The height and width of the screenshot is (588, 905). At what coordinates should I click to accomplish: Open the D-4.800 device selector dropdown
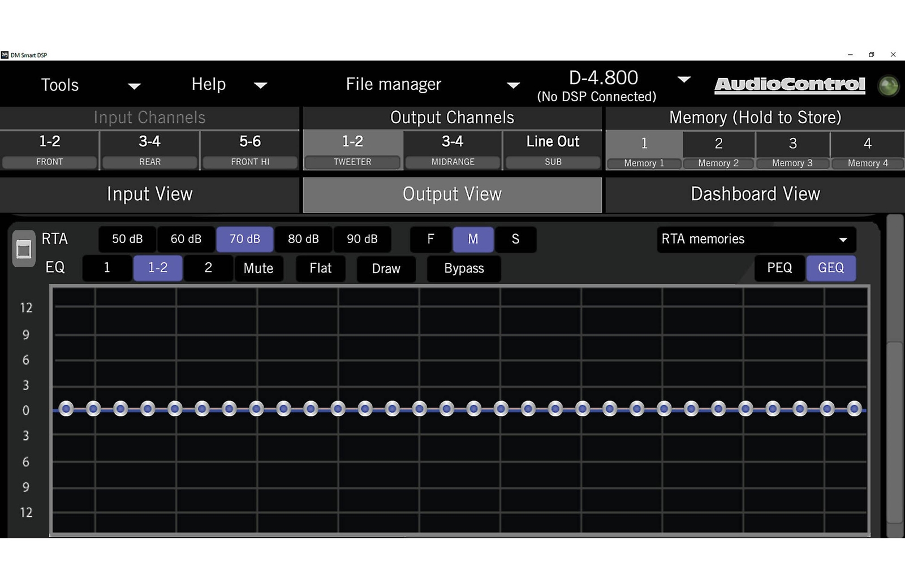click(684, 79)
